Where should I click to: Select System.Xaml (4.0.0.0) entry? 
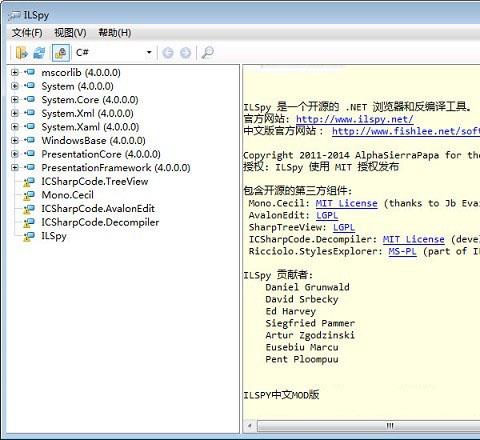point(90,127)
